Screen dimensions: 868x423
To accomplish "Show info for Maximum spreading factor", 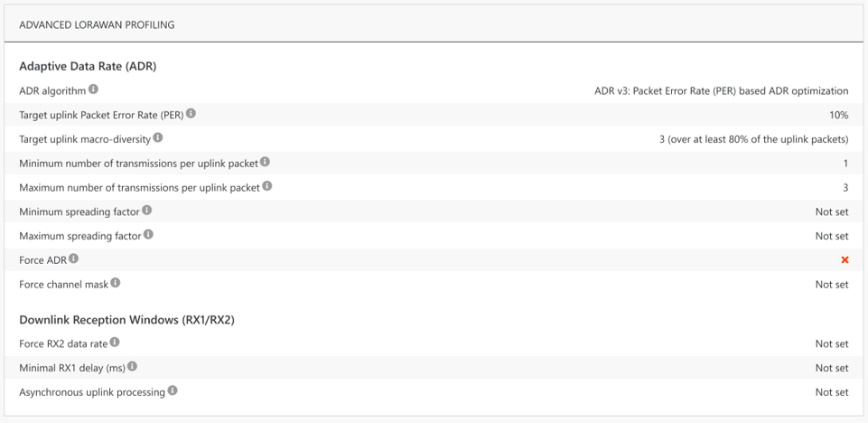I will pos(148,235).
